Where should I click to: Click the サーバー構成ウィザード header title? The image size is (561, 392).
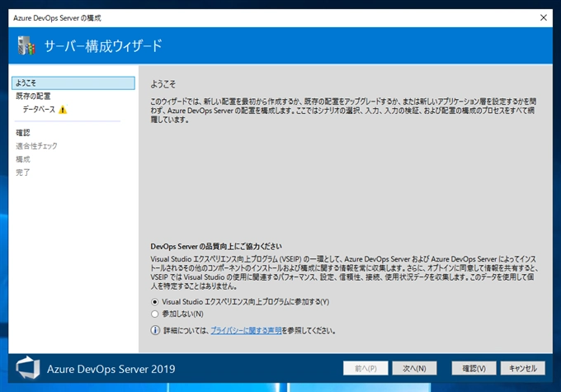click(103, 46)
